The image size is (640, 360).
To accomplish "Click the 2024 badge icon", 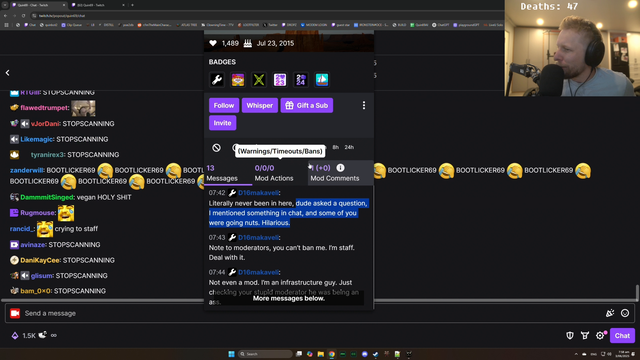I will [x=301, y=80].
